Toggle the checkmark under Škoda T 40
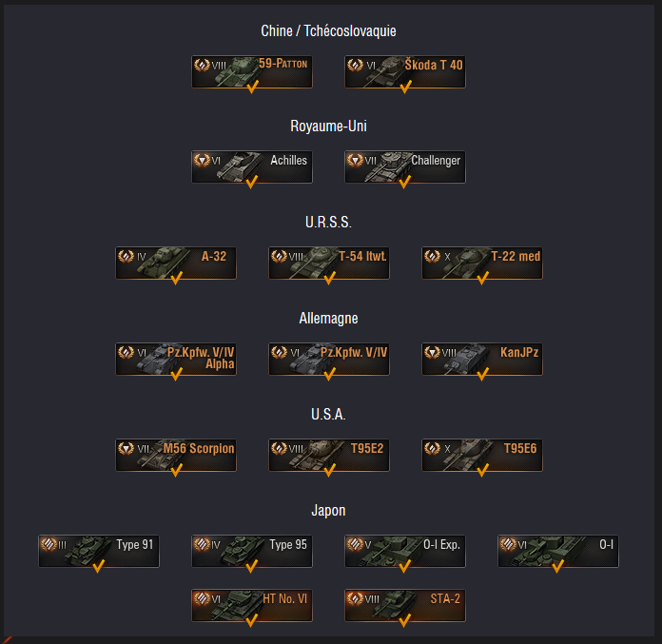 [406, 87]
